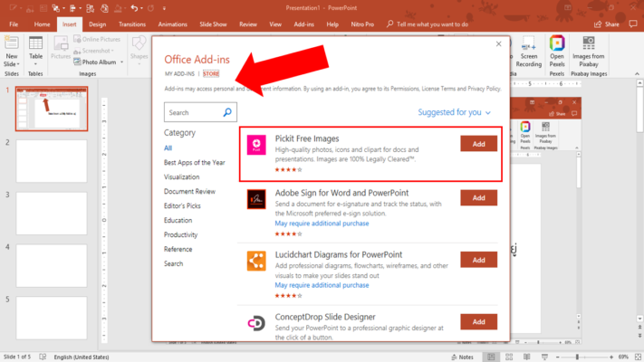Switch to the Home tab
Viewport: 644px width, 362px height.
point(42,24)
